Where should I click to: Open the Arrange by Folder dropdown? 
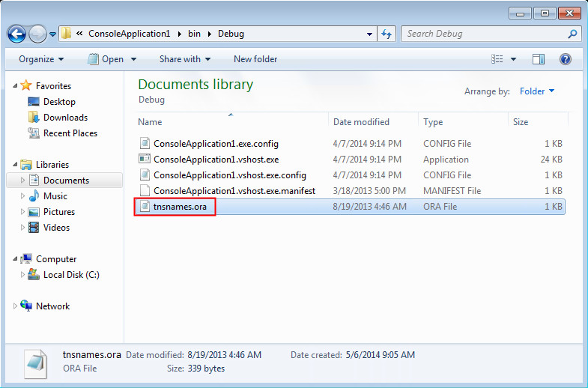536,91
